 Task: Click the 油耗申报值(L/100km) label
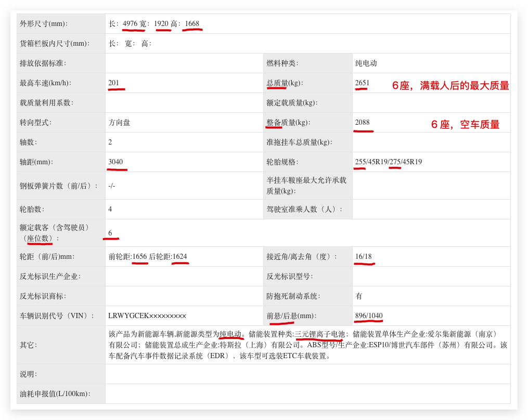pos(55,394)
